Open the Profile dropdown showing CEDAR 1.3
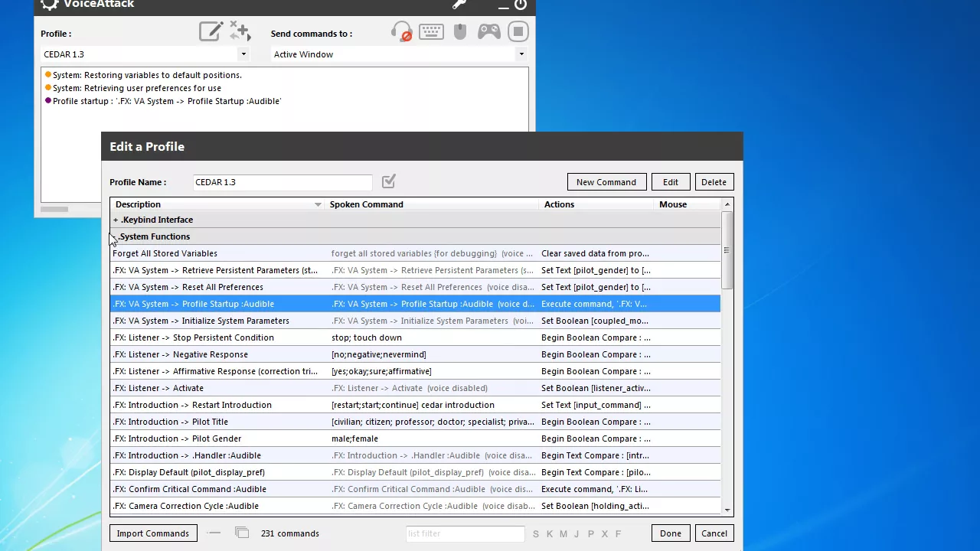The width and height of the screenshot is (980, 551). pyautogui.click(x=145, y=54)
